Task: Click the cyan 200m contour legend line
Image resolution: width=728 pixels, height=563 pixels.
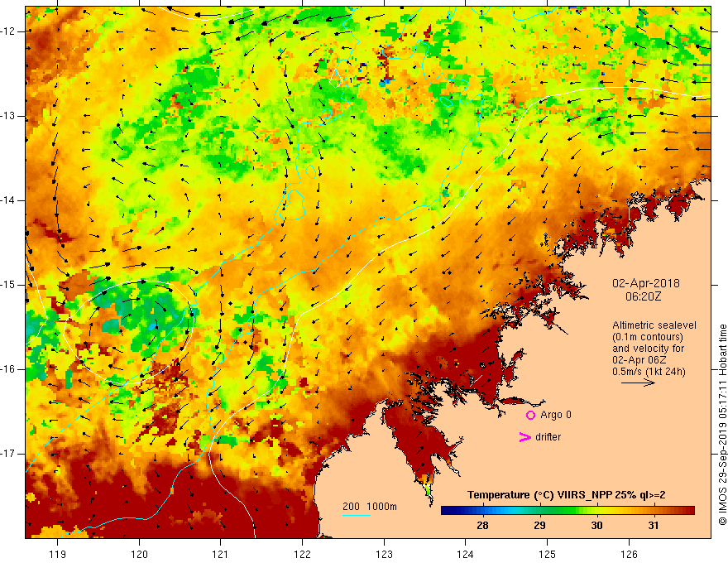Action: point(357,515)
